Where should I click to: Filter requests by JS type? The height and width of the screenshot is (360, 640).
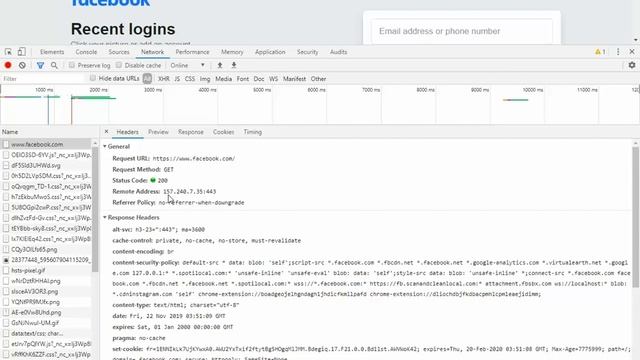click(177, 79)
